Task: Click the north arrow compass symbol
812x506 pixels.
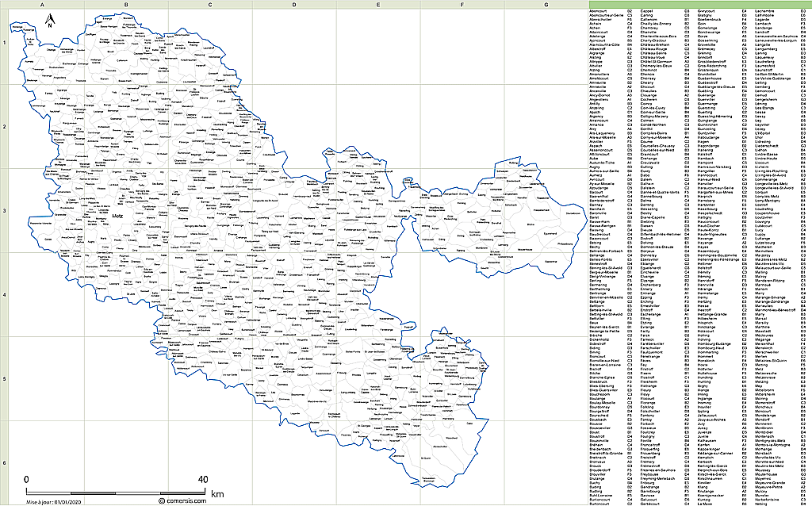Action: pyautogui.click(x=50, y=21)
